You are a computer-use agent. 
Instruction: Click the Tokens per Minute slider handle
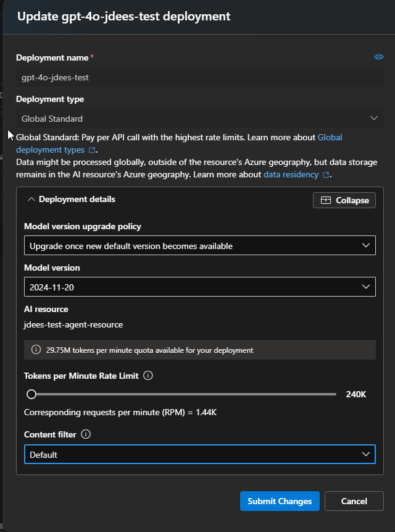(31, 394)
